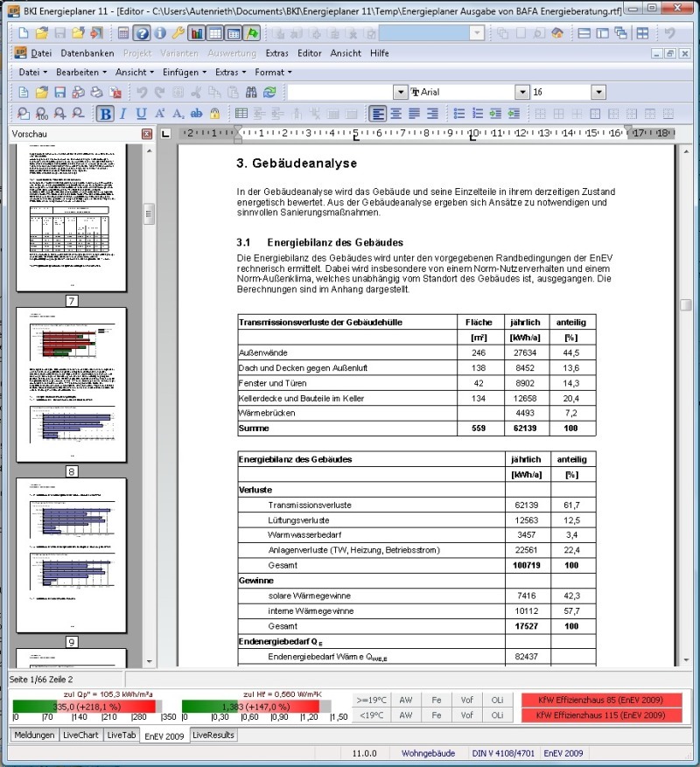Click the KfW Effizienzhaus 115 button
This screenshot has width=700, height=767.
point(601,715)
